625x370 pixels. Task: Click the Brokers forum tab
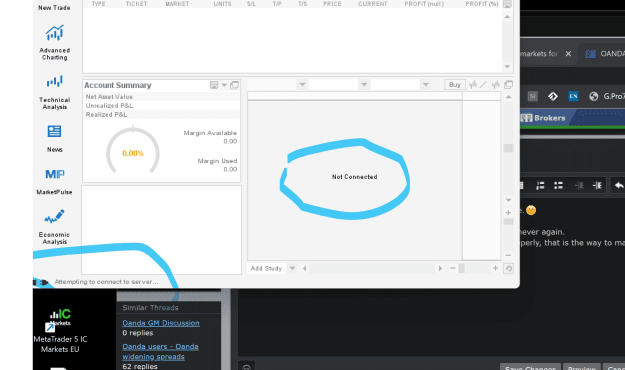coord(543,118)
